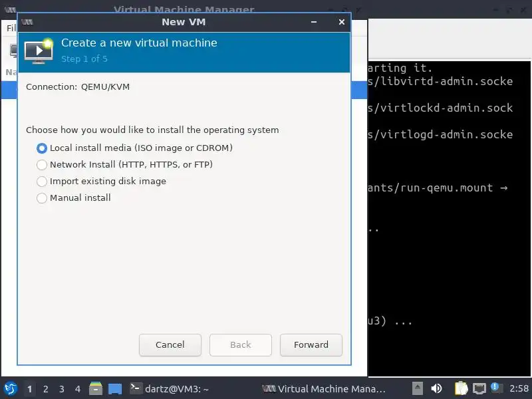532x399 pixels.
Task: Click the terminal icon in taskbar entry
Action: 136,388
